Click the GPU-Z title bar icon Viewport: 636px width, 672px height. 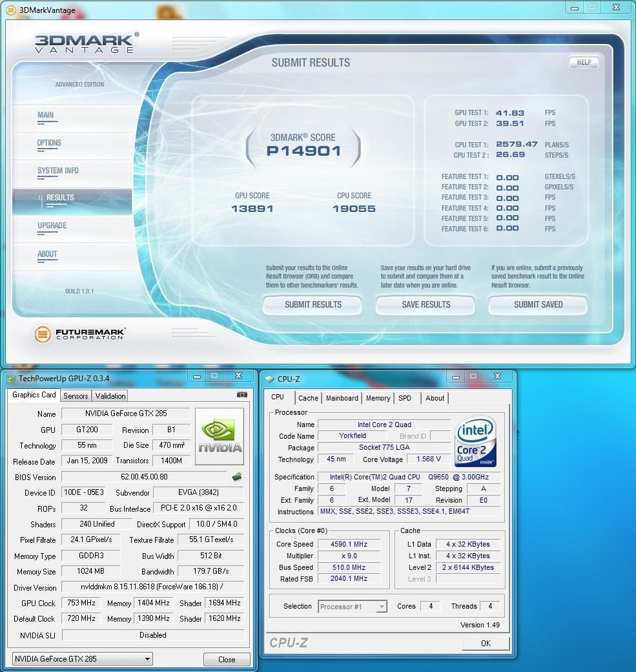point(11,379)
